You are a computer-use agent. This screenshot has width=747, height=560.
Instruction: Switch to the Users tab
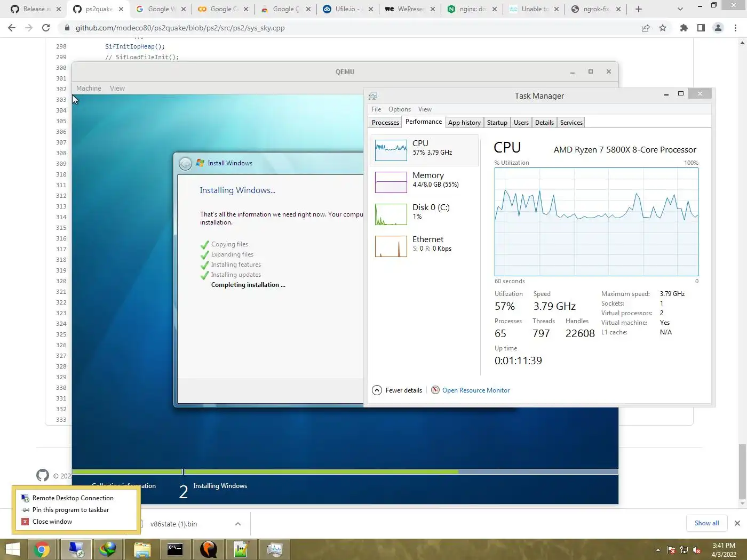521,123
